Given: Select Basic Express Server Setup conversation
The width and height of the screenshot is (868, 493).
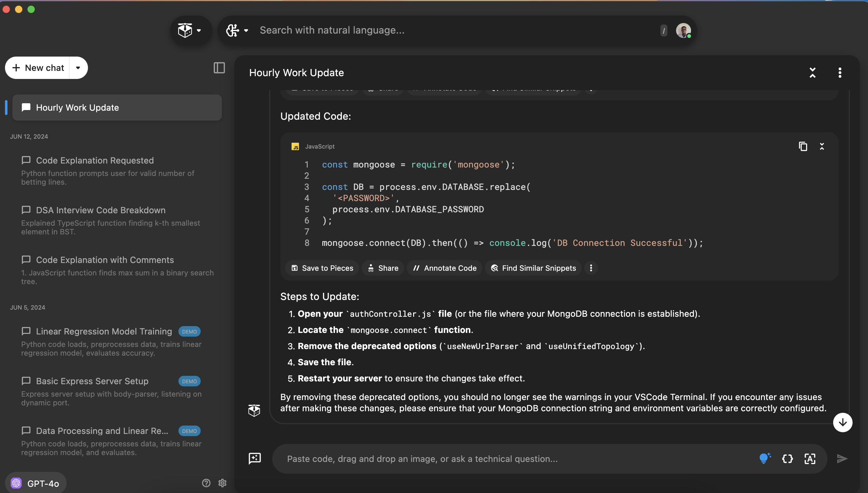Looking at the screenshot, I should pos(92,381).
